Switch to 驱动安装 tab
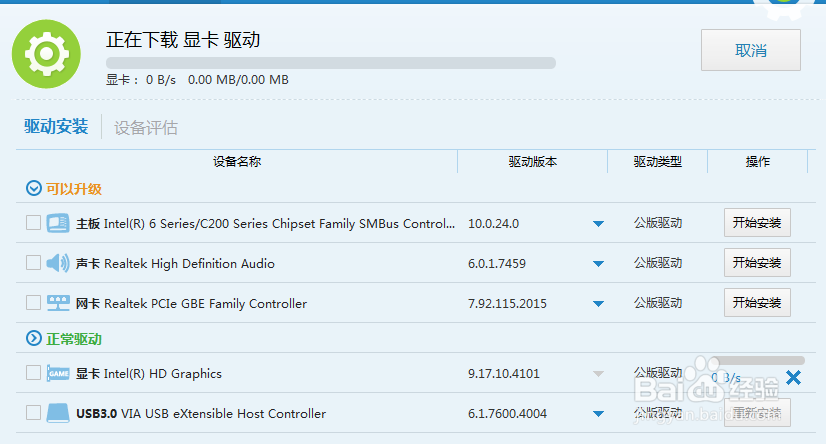The width and height of the screenshot is (826, 444). click(x=56, y=126)
